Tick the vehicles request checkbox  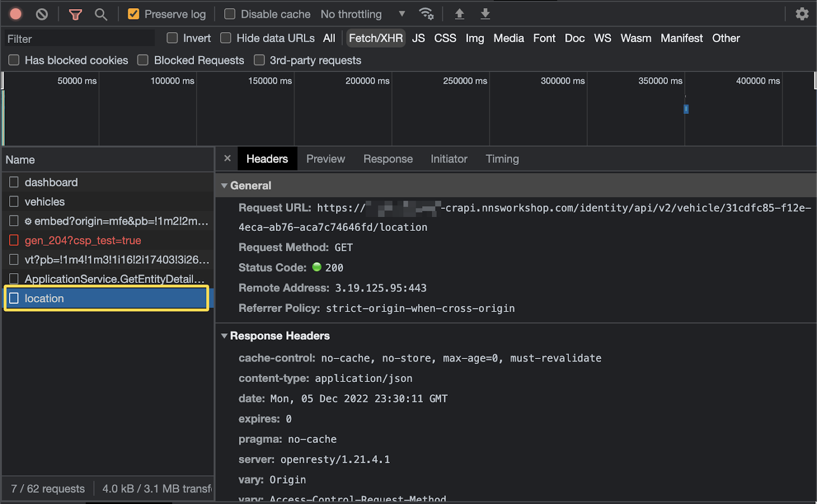point(14,201)
